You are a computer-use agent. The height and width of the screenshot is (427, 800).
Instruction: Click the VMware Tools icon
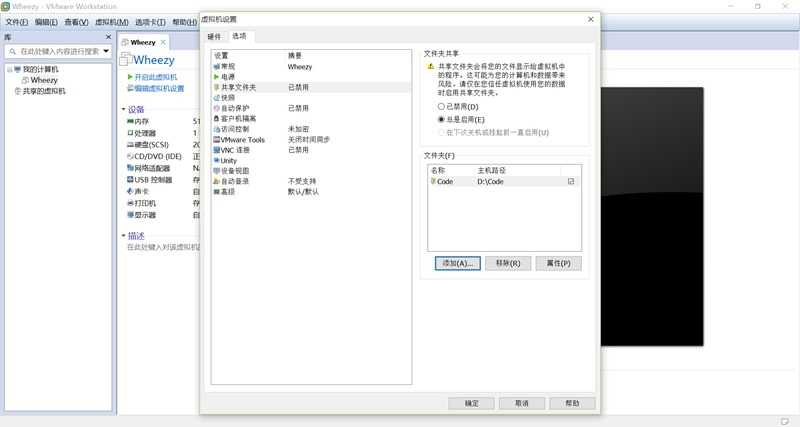click(217, 139)
